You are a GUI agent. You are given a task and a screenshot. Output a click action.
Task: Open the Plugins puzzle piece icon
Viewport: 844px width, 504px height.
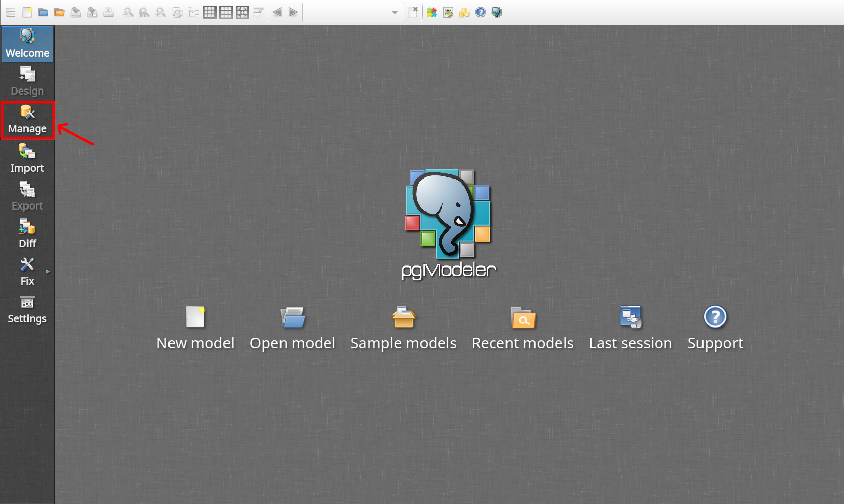[x=432, y=12]
